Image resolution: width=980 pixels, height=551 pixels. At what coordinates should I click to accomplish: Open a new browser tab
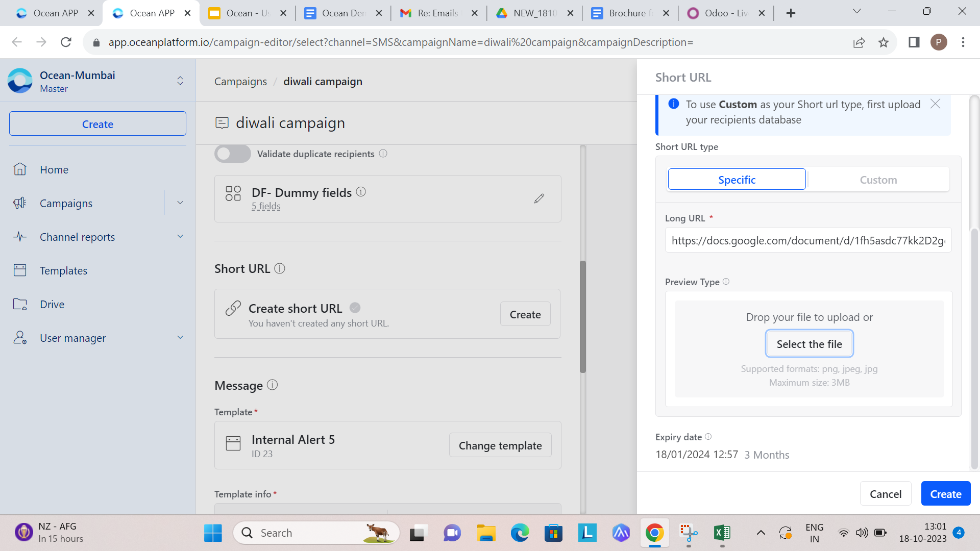click(x=791, y=13)
